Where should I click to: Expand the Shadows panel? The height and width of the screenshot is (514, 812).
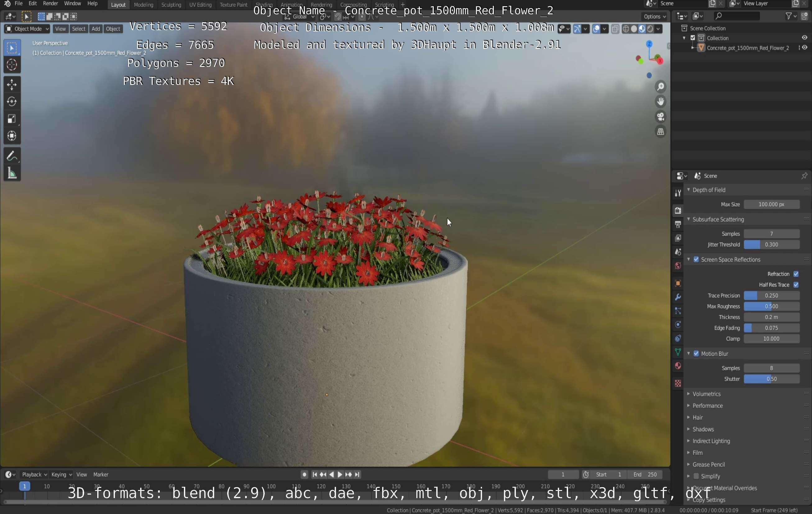703,429
